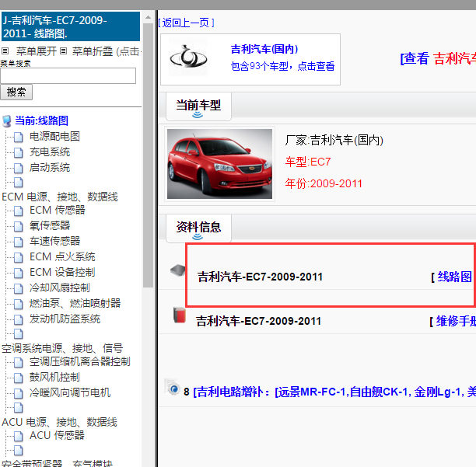This screenshot has height=467, width=476.
Task: Open the 空调压缩机离合器控制 tree item
Action: point(80,362)
